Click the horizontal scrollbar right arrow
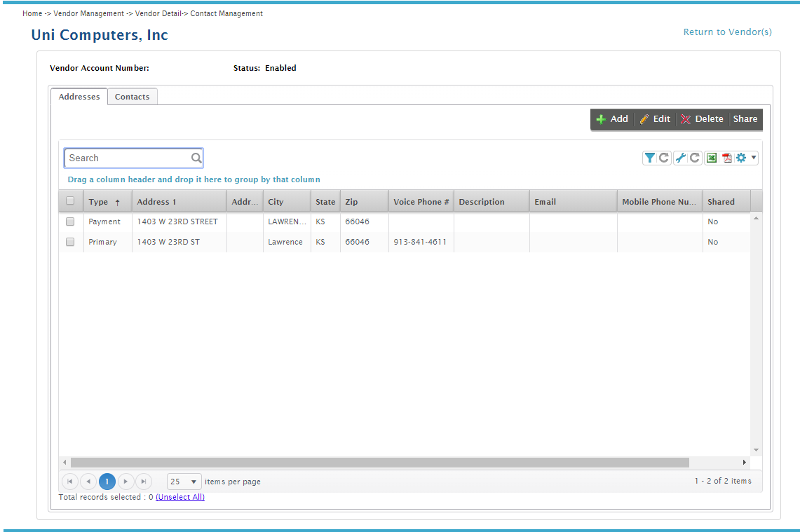The width and height of the screenshot is (800, 532). pos(745,462)
